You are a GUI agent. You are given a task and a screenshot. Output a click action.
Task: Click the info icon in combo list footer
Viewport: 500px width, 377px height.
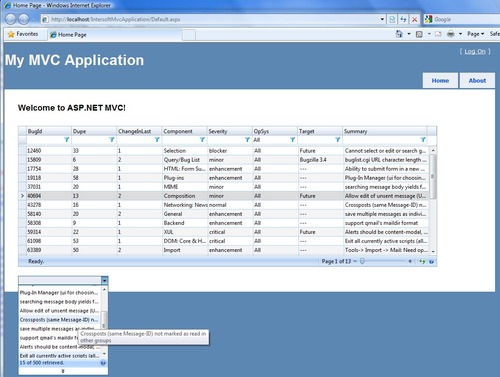103,363
